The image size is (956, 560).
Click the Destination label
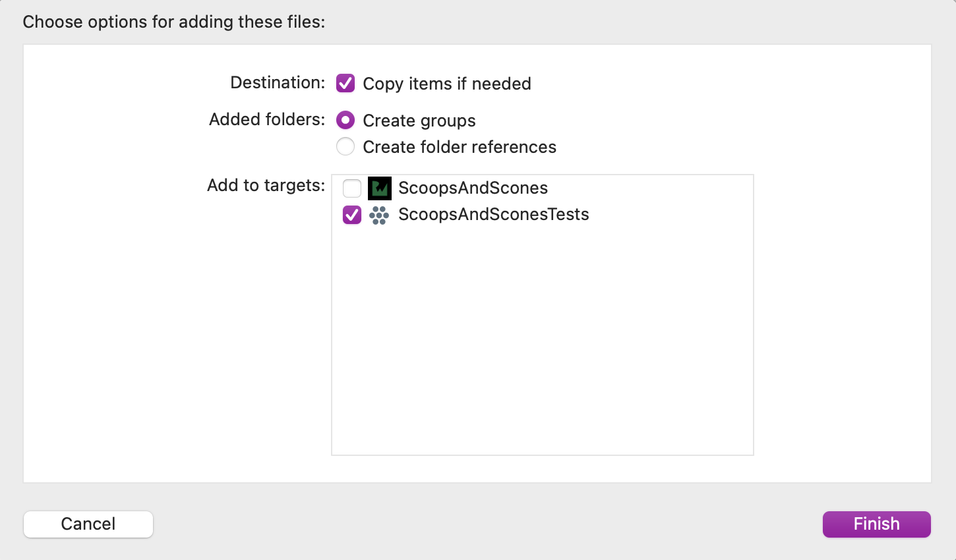click(x=276, y=82)
